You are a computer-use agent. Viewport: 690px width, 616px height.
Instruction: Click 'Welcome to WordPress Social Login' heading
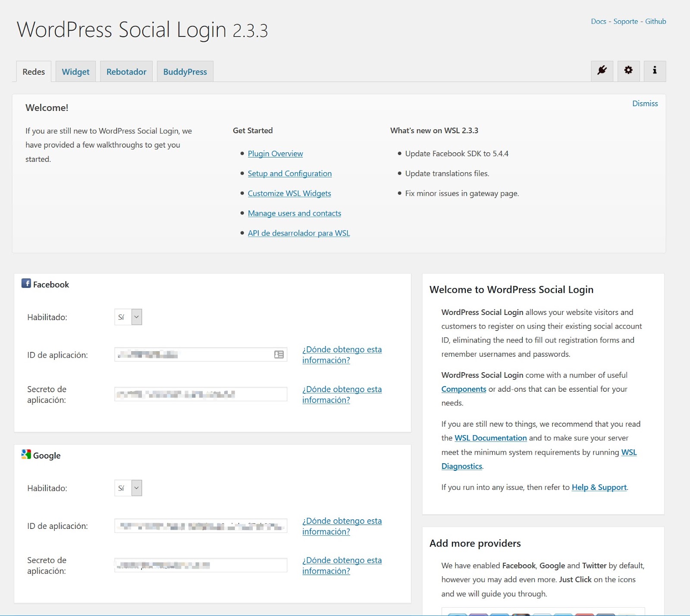pyautogui.click(x=511, y=289)
